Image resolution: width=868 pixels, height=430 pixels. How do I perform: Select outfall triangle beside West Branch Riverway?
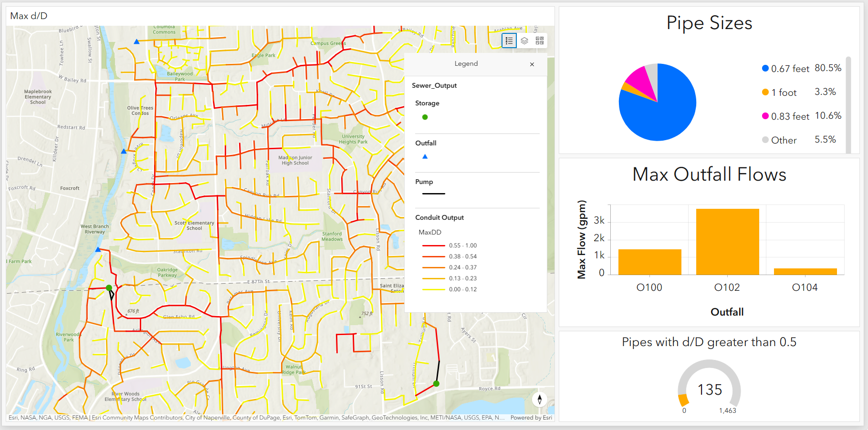pyautogui.click(x=98, y=249)
